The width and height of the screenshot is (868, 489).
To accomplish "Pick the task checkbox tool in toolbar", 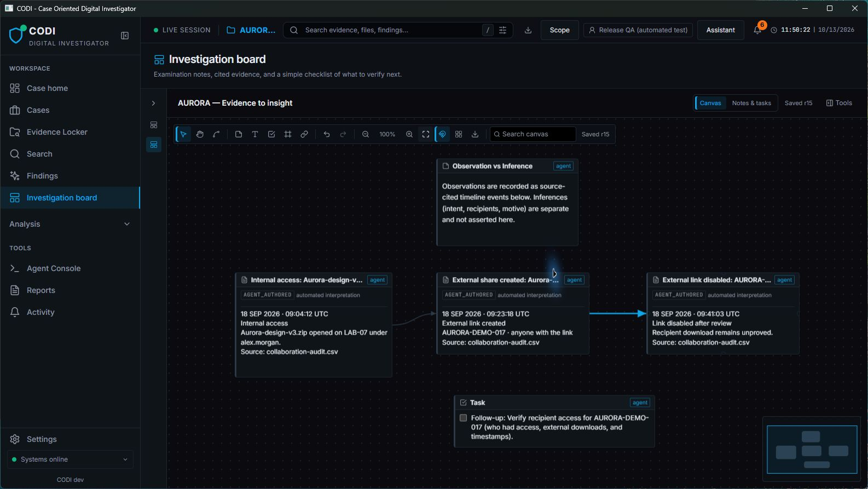I will coord(271,134).
